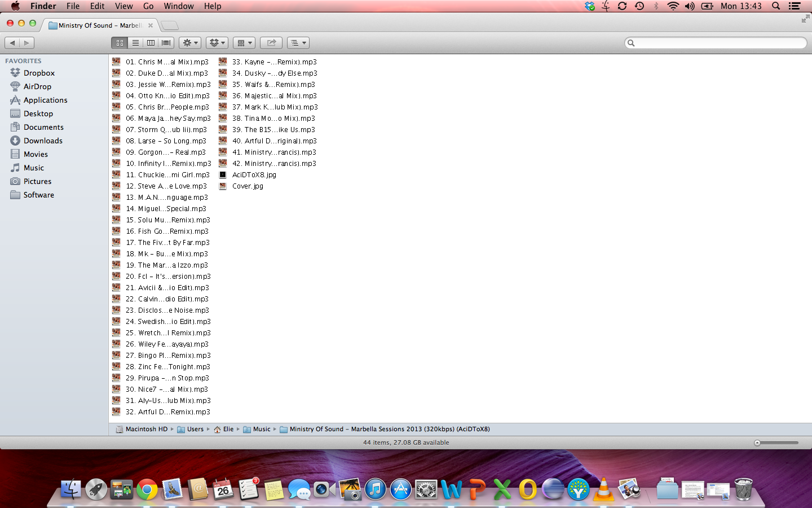812x508 pixels.
Task: Open Pictures in the sidebar
Action: [37, 181]
